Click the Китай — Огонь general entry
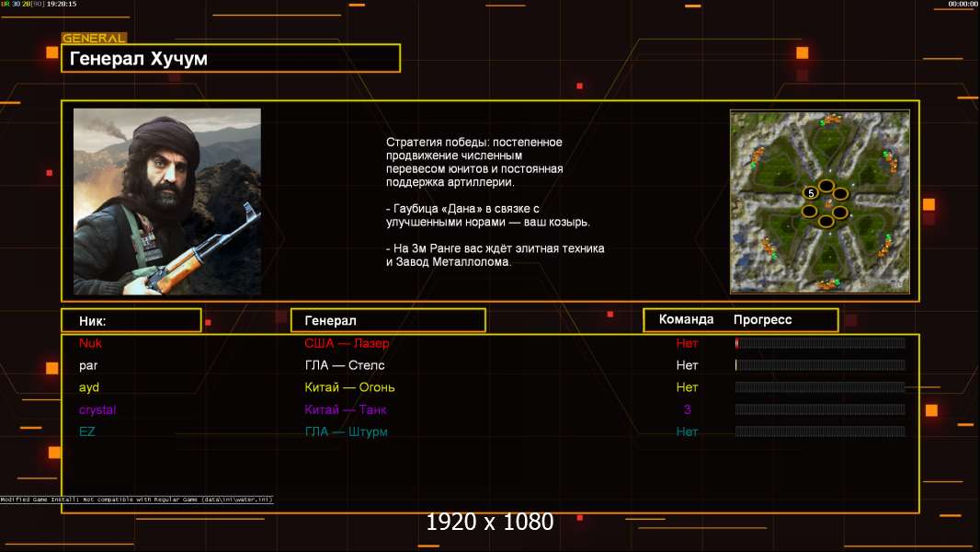Image resolution: width=980 pixels, height=552 pixels. 349,387
